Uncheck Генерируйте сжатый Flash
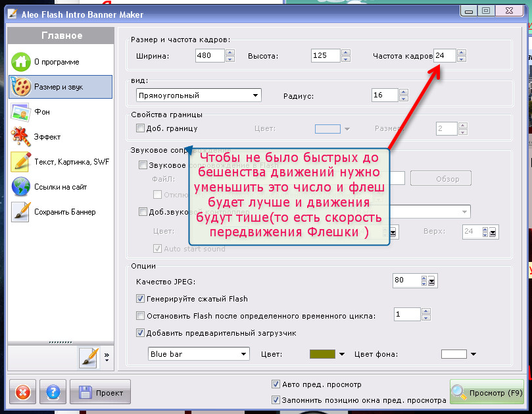 pos(140,299)
